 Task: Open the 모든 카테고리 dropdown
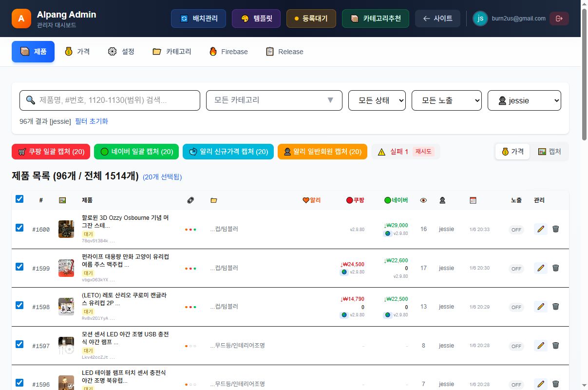click(x=274, y=100)
